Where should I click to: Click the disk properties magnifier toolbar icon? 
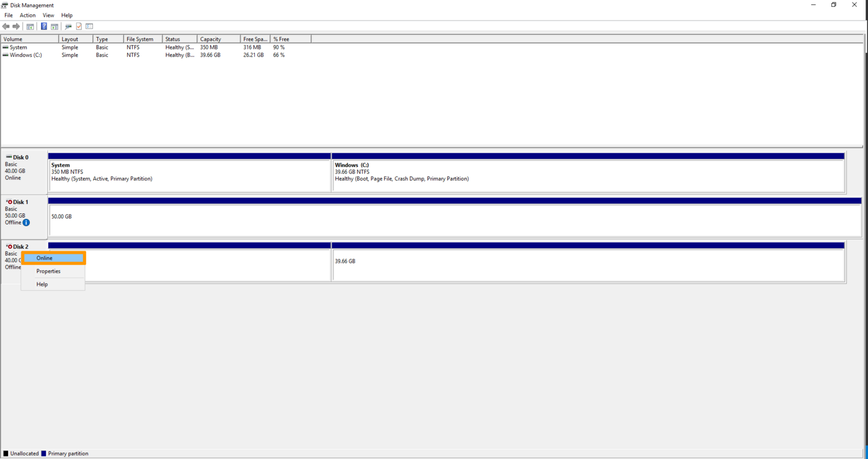pyautogui.click(x=68, y=26)
